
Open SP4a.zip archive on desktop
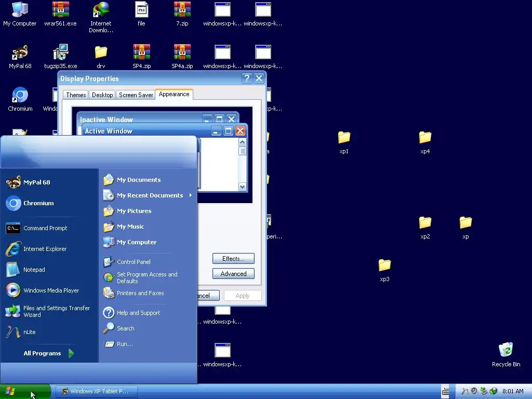coord(182,57)
